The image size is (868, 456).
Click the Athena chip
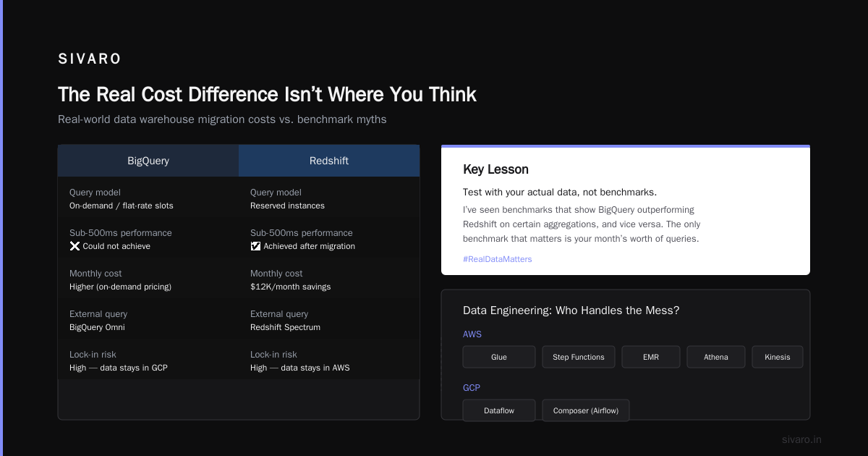pos(716,357)
